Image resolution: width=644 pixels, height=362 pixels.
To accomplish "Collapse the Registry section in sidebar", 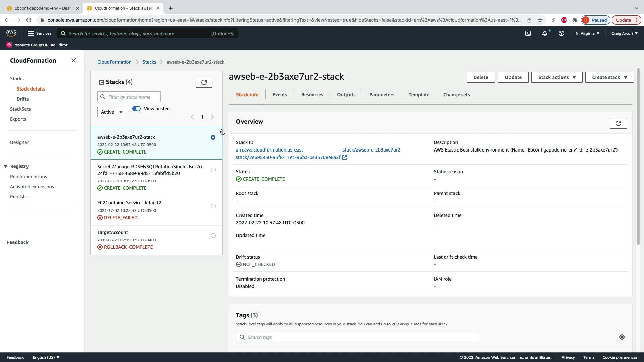I will pos(6,166).
